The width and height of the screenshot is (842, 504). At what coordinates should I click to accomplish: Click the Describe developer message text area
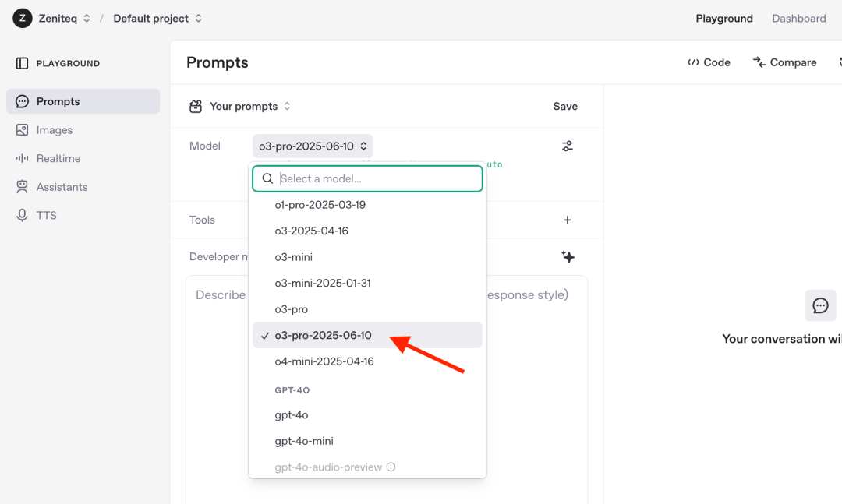[387, 389]
